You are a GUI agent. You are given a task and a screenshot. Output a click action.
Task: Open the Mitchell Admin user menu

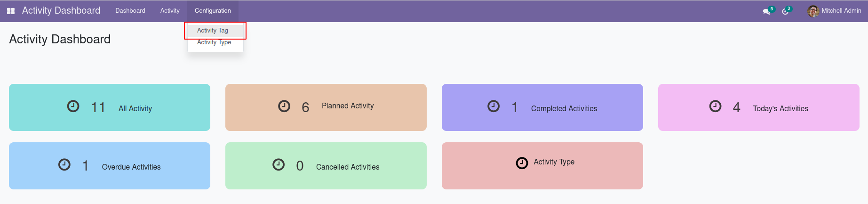point(841,11)
